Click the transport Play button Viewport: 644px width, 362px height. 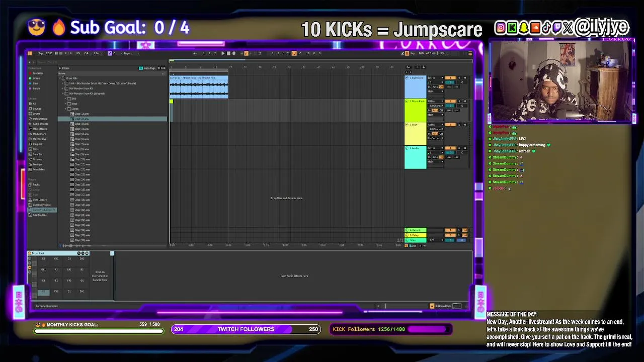coord(223,53)
